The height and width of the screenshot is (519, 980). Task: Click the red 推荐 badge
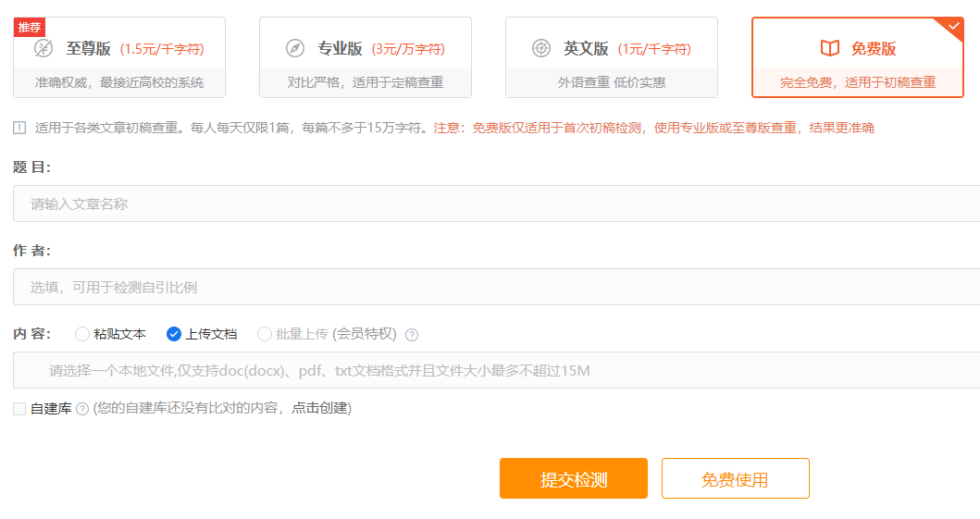29,27
